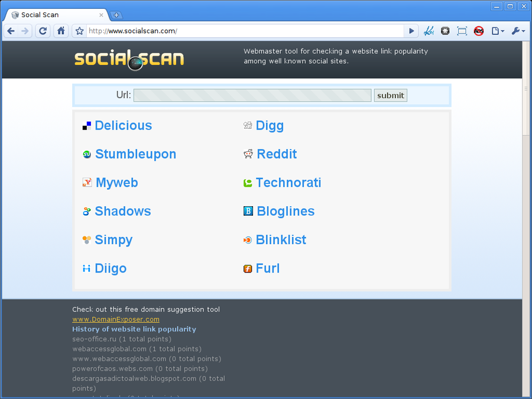532x399 pixels.
Task: Open the Shadows link
Action: coord(123,211)
